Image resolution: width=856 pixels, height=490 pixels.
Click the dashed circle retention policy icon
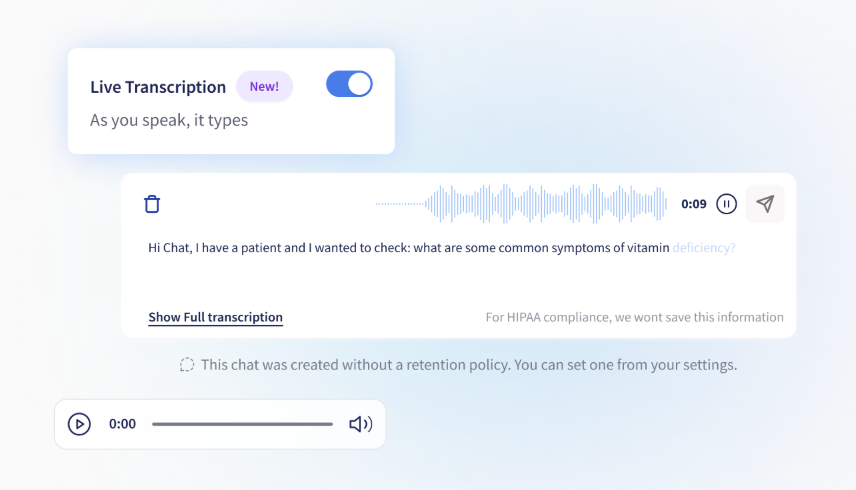tap(187, 365)
